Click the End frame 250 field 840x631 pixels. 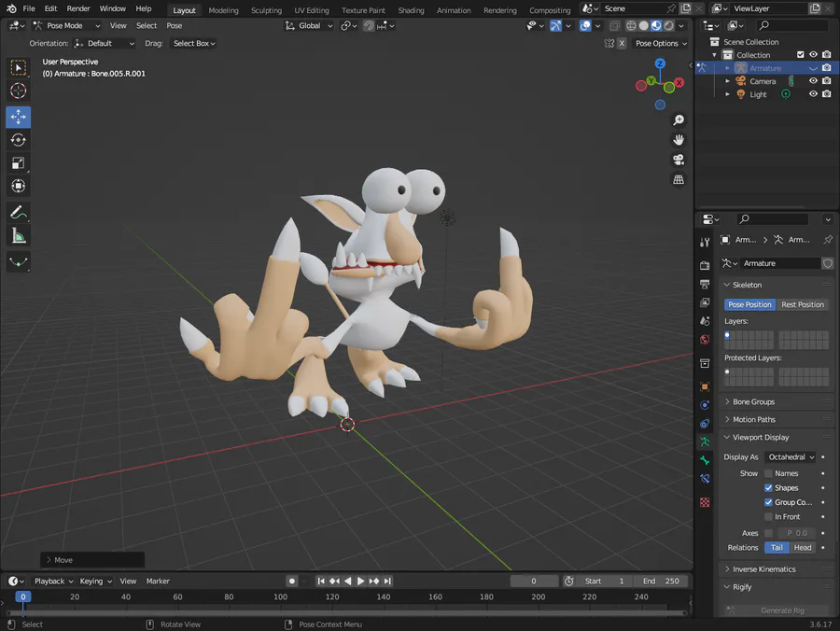coord(661,582)
